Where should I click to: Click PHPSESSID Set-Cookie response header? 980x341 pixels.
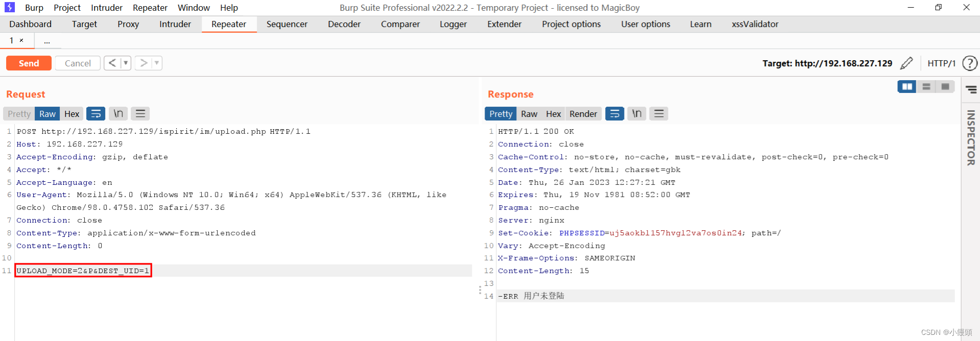pyautogui.click(x=639, y=233)
